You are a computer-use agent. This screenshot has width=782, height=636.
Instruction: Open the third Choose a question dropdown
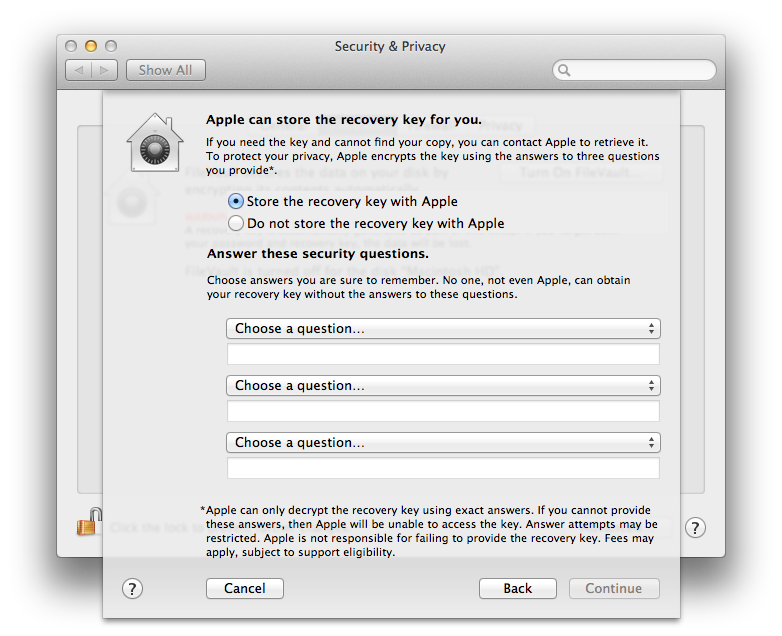(x=443, y=442)
